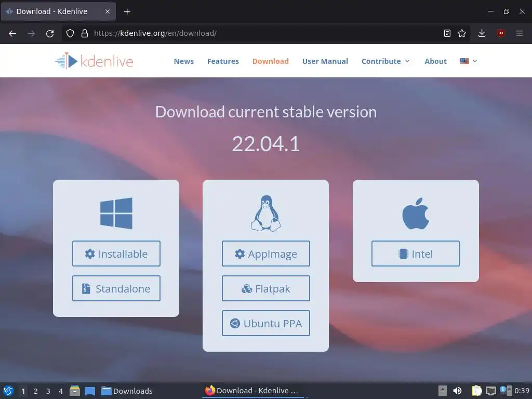Click the Download current stable version heading
This screenshot has width=532, height=399.
[x=266, y=112]
